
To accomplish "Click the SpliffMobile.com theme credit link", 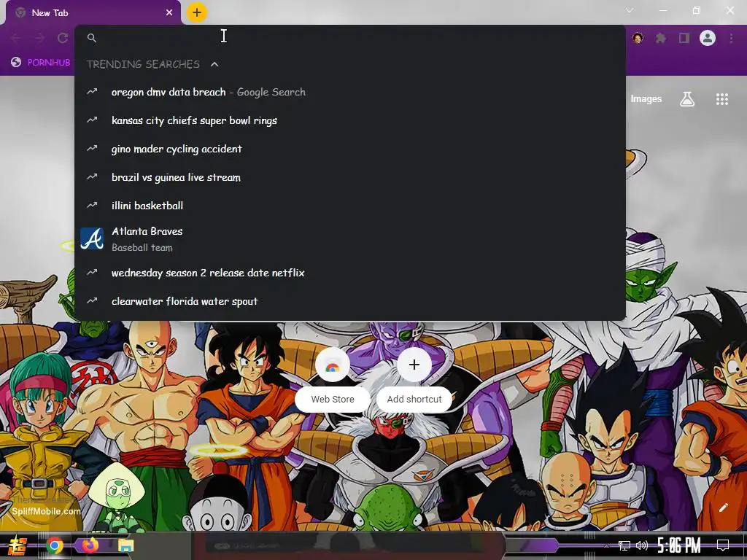I will 46,511.
